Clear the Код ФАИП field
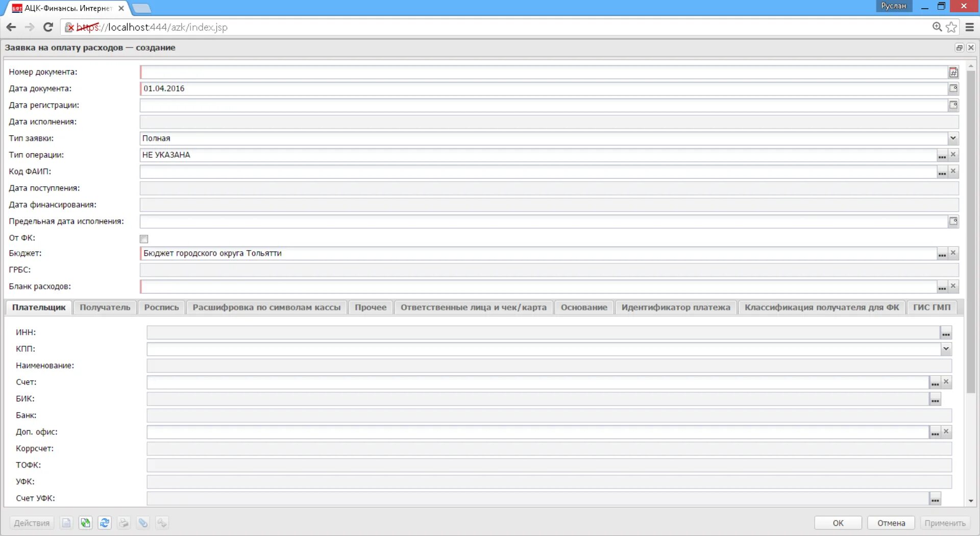980x536 pixels. coord(953,172)
